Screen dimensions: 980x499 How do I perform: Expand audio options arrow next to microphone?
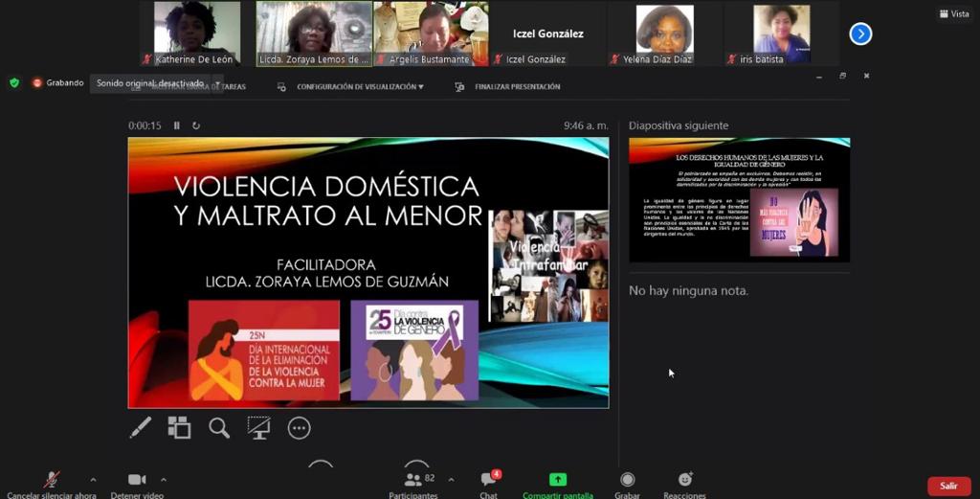pyautogui.click(x=93, y=480)
